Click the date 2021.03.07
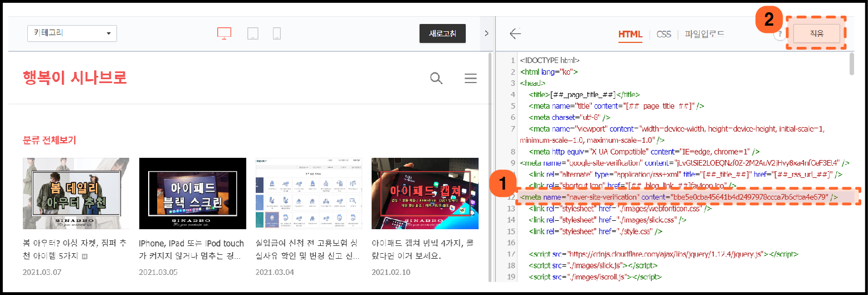Viewport: 868px width, 295px height. click(42, 273)
